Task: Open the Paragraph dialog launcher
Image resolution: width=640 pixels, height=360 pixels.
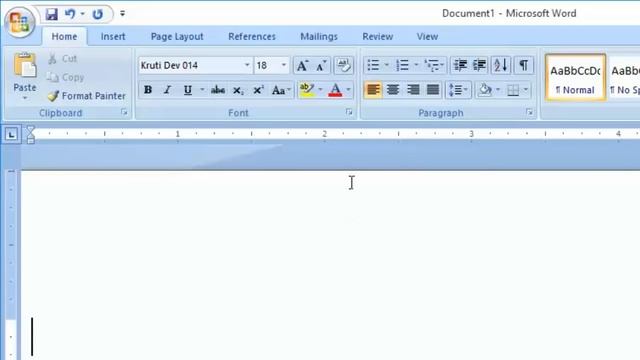Action: coord(529,112)
